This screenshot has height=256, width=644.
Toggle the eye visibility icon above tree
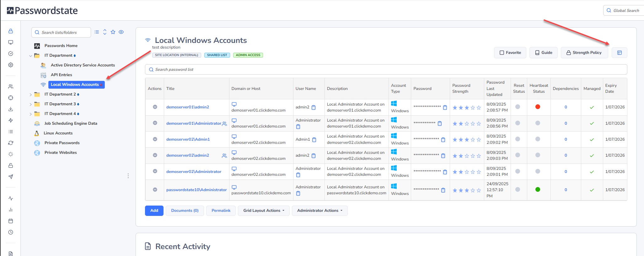tap(121, 32)
